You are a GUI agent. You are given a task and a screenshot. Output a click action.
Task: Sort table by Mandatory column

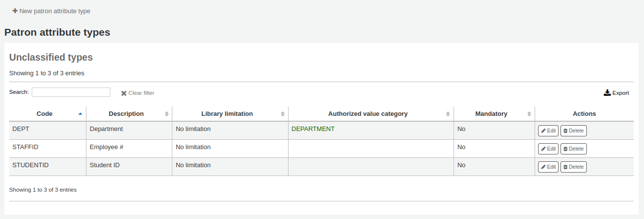(x=491, y=114)
